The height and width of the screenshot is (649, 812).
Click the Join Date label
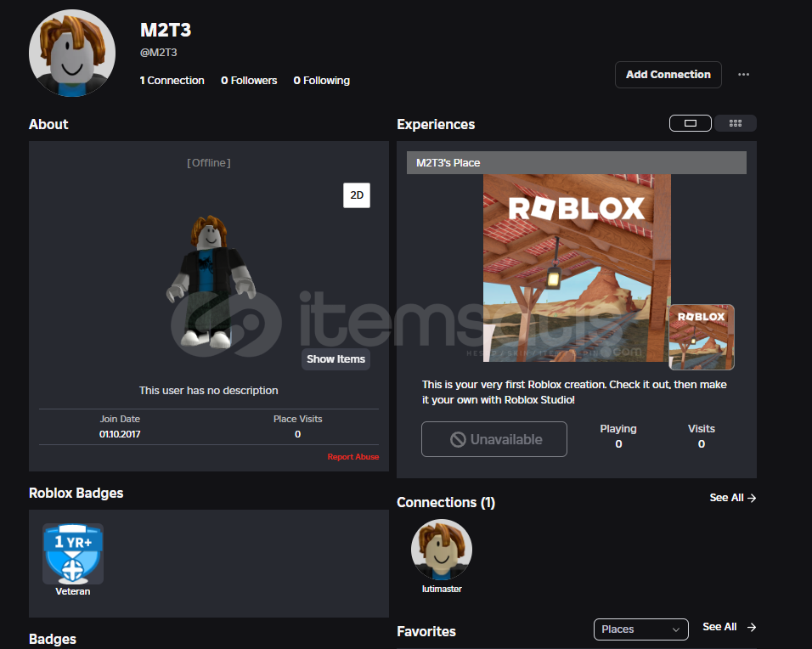(x=120, y=419)
